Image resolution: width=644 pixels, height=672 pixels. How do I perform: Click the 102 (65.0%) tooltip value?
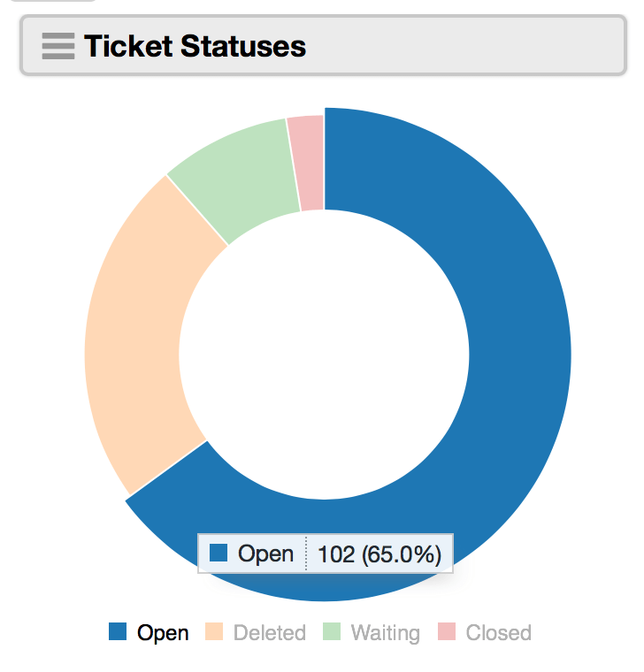point(379,554)
